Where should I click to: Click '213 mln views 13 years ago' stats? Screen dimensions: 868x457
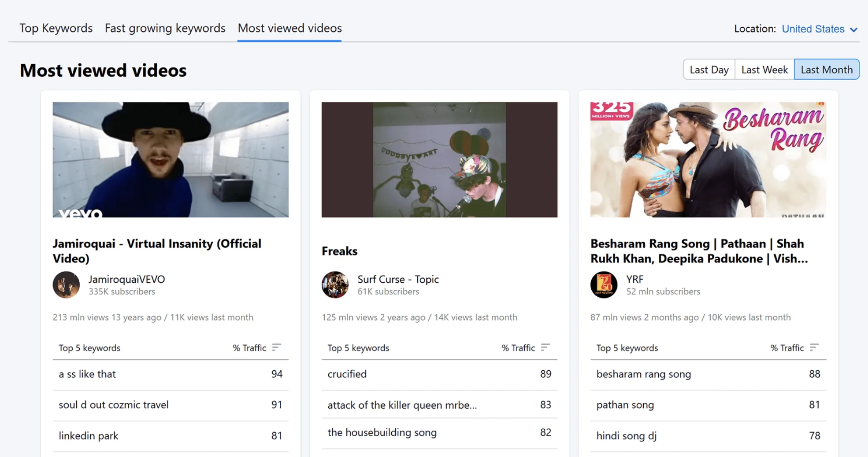107,317
